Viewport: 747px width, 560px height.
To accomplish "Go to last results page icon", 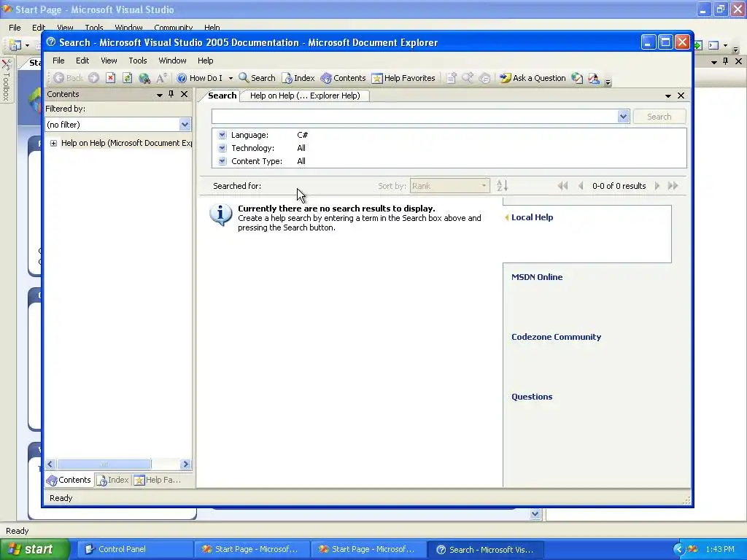I will coord(673,186).
